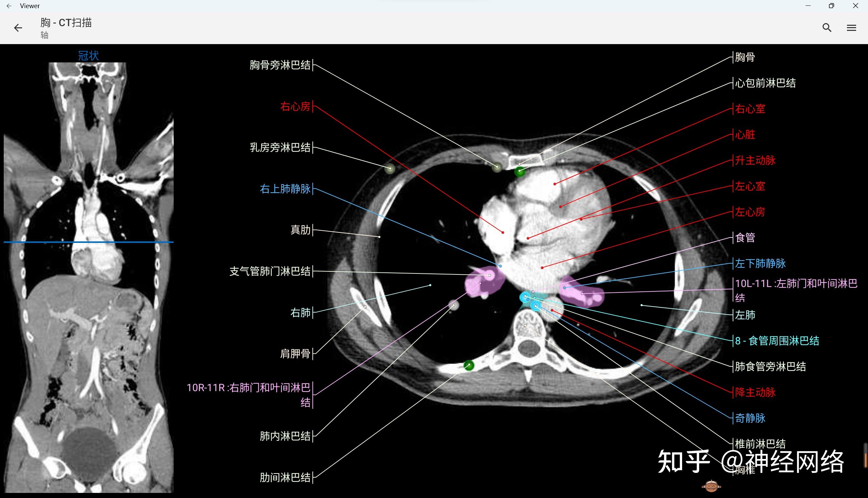Open the main application menu
This screenshot has height=498, width=868.
[851, 27]
